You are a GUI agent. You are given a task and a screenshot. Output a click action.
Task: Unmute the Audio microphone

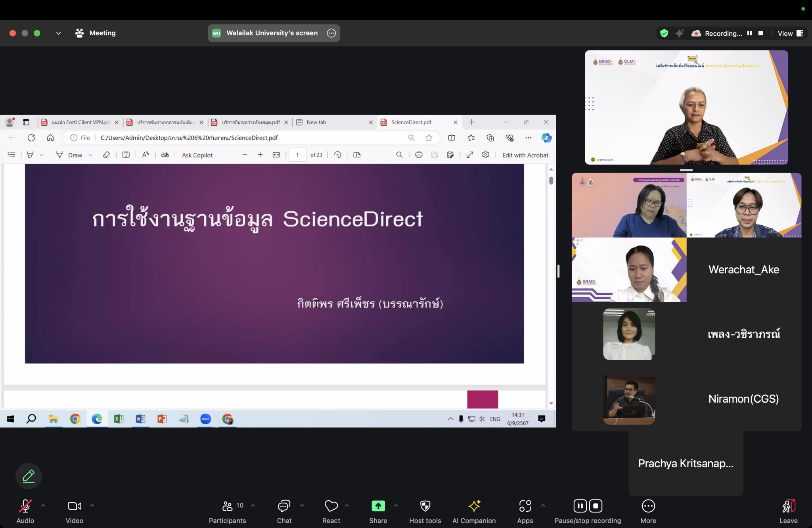[x=25, y=506]
